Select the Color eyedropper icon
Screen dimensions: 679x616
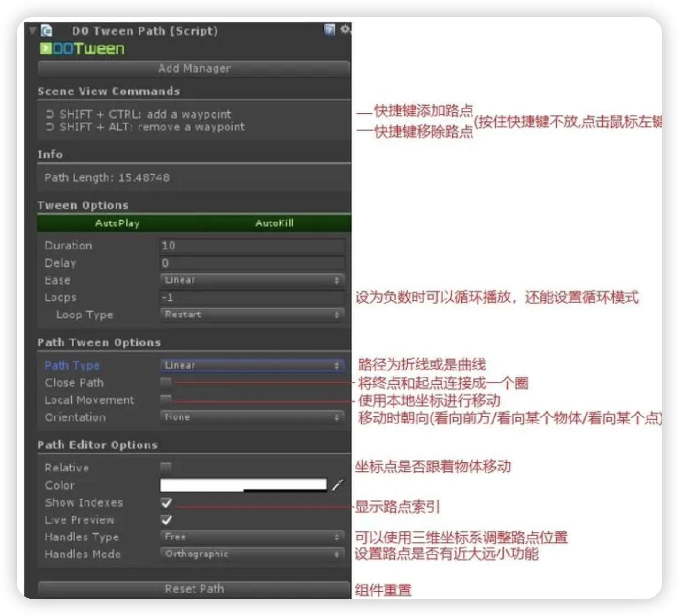tap(337, 485)
